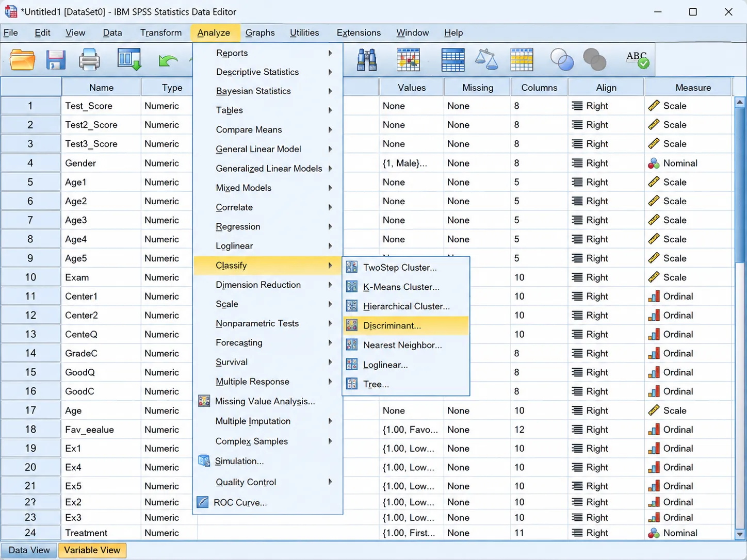Select K-Means Cluster in the submenu
This screenshot has width=747, height=560.
(405, 287)
